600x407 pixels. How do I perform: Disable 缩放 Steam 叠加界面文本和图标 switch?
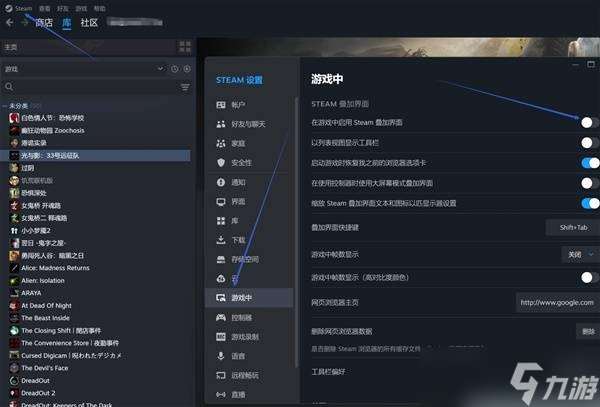point(590,203)
